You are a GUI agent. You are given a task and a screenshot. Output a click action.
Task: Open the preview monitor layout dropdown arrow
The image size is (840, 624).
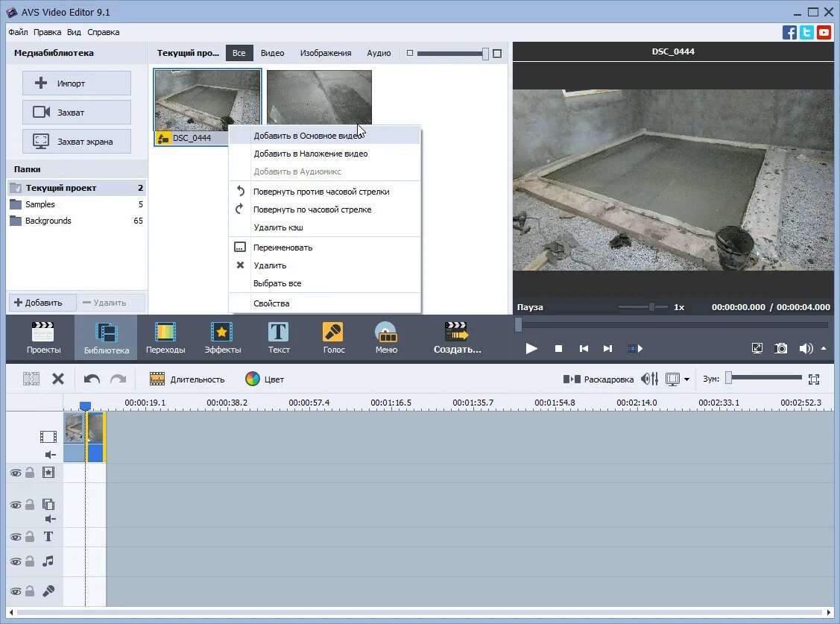686,379
